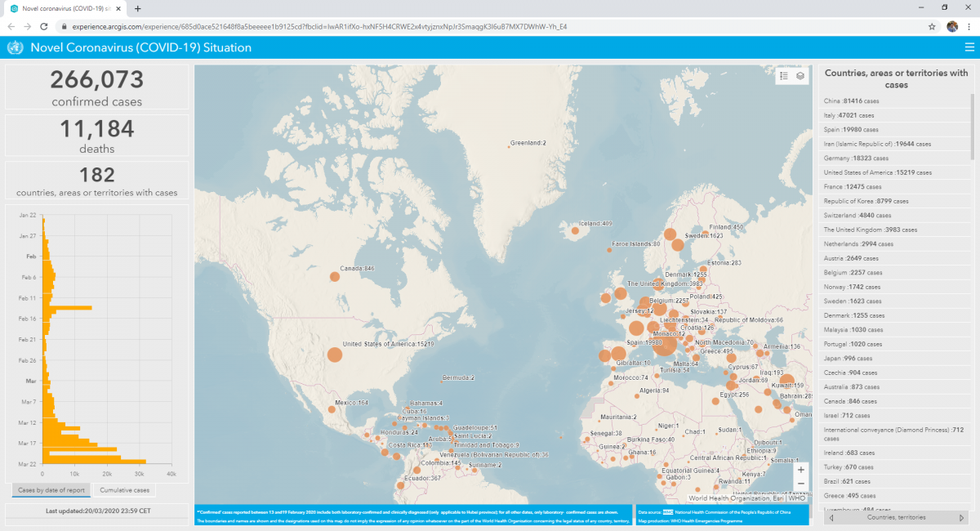980x531 pixels.
Task: Open a new browser tab with the plus icon
Action: [x=136, y=10]
